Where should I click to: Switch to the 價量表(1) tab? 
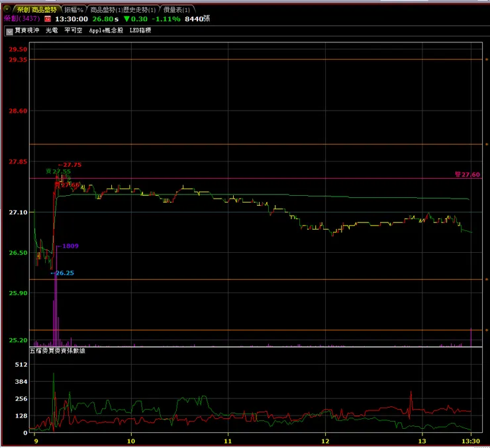click(177, 10)
